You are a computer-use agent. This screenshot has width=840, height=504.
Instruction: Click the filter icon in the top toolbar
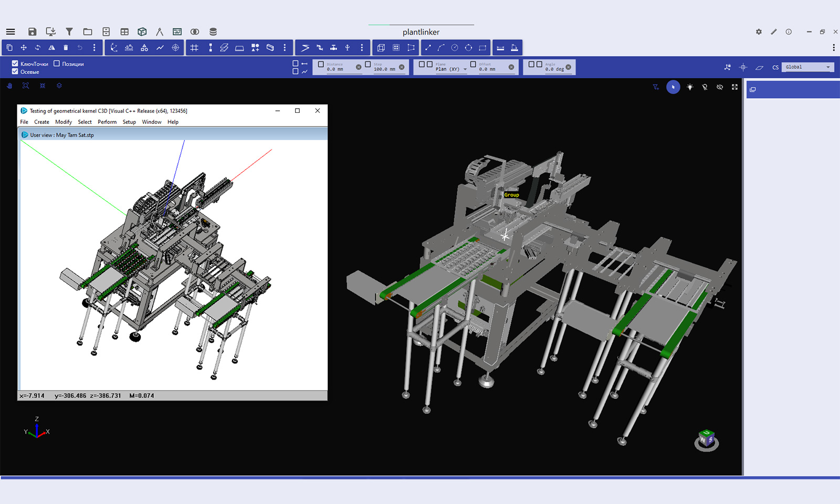click(69, 31)
